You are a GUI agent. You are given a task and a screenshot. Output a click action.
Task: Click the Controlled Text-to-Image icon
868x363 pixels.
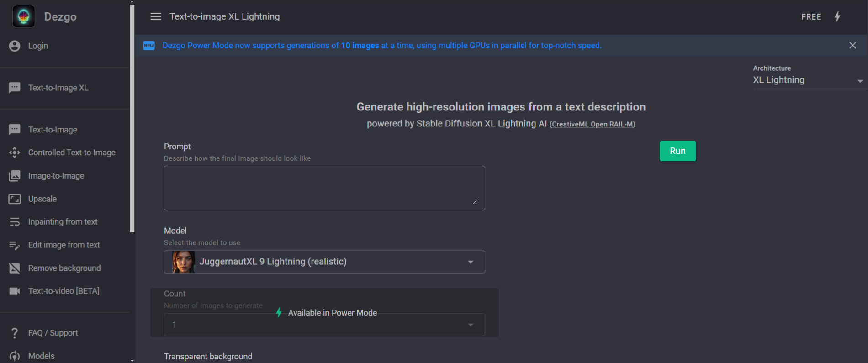click(x=15, y=153)
